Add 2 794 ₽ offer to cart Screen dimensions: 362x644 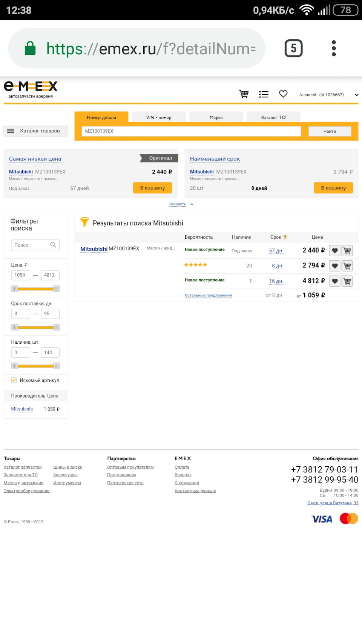coord(347,266)
